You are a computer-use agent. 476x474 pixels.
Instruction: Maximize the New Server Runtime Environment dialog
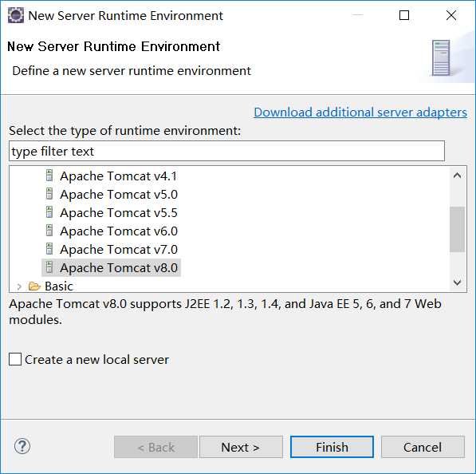click(x=404, y=15)
